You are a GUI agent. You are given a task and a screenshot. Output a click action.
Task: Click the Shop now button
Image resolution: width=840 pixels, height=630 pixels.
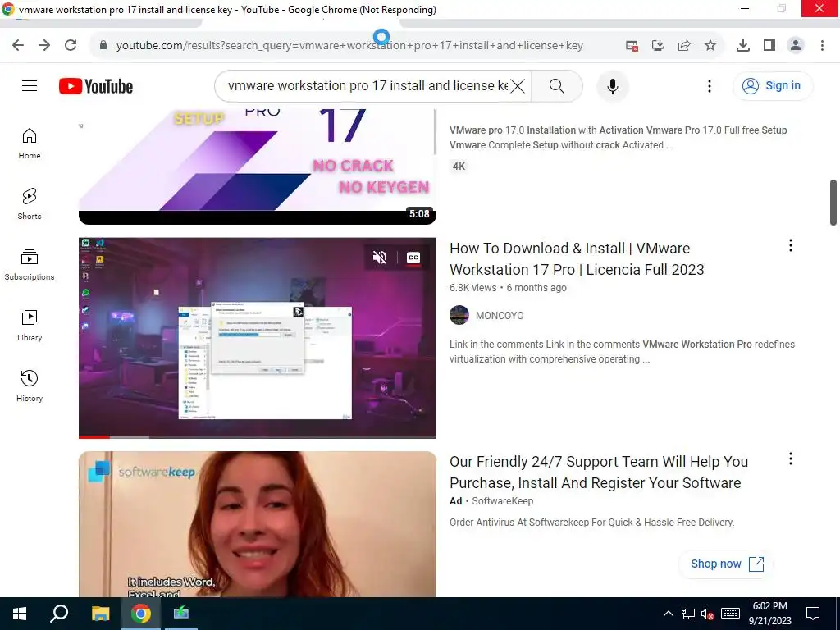pyautogui.click(x=726, y=564)
